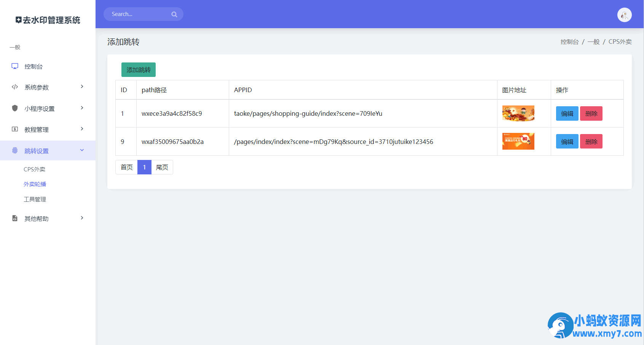
Task: Click the 小程序设置 shield icon
Action: [15, 108]
